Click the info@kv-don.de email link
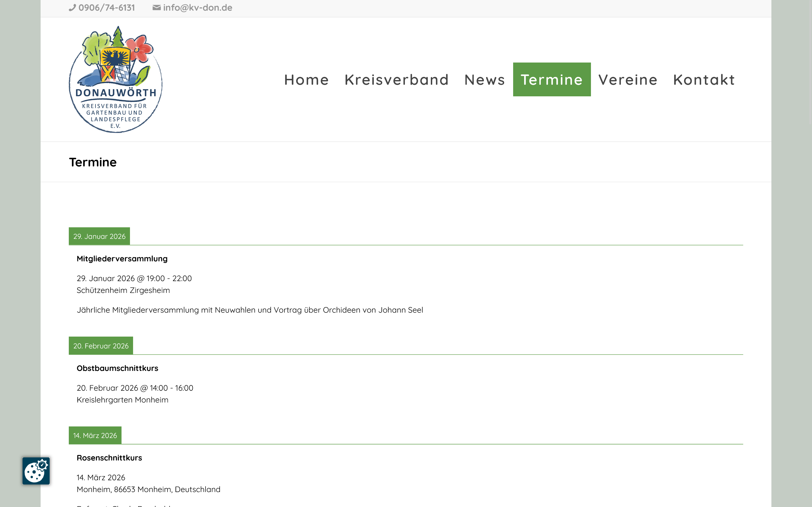The height and width of the screenshot is (507, 812). tap(197, 8)
